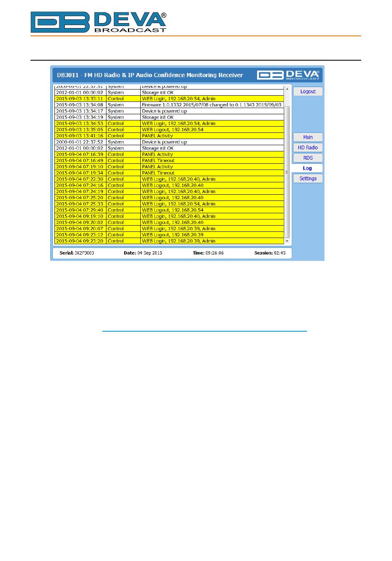
Task: Select log row 2015-09-04 07:24:16 WEB Logout
Action: pos(169,185)
